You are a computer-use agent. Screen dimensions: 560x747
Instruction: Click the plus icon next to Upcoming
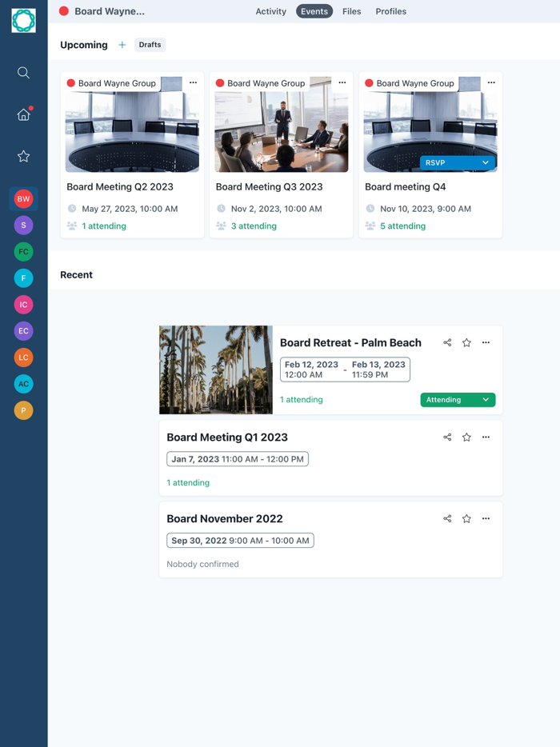click(x=122, y=45)
